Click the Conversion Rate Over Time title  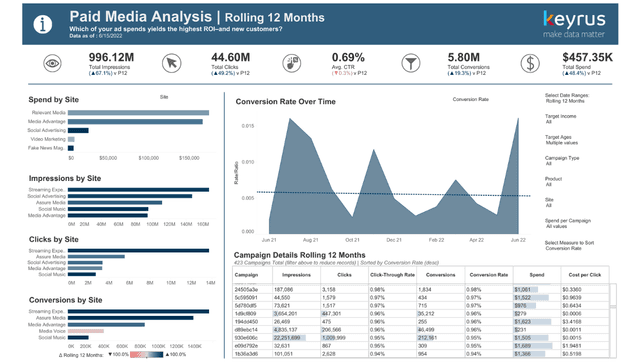(285, 102)
